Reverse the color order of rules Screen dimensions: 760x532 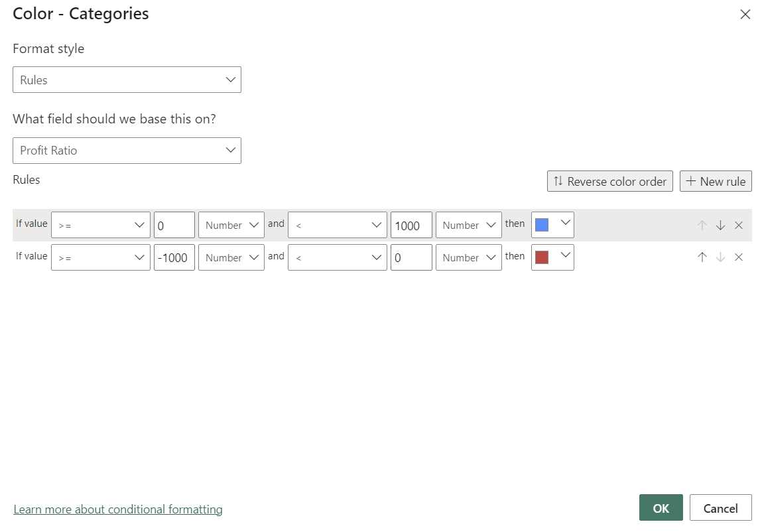click(x=609, y=181)
